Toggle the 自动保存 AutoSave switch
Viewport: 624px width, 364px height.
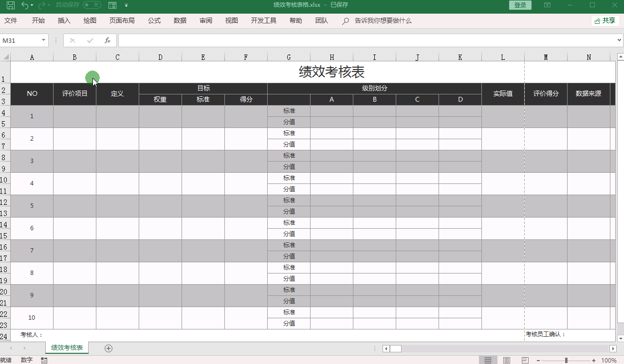[92, 5]
